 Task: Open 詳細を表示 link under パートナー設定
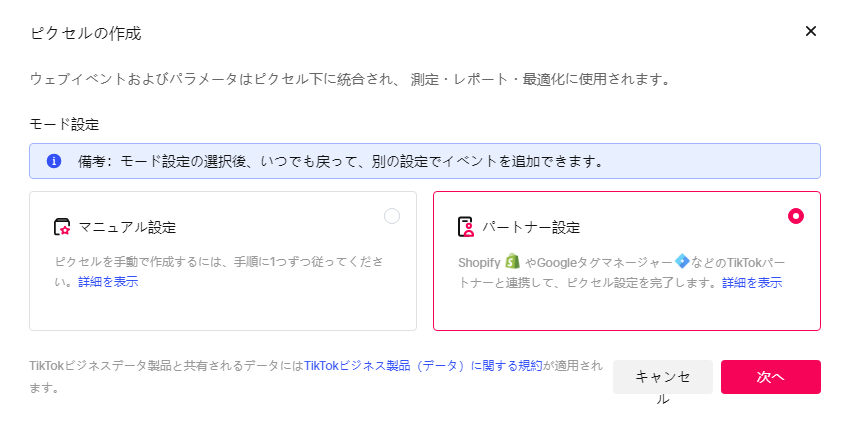tap(752, 283)
